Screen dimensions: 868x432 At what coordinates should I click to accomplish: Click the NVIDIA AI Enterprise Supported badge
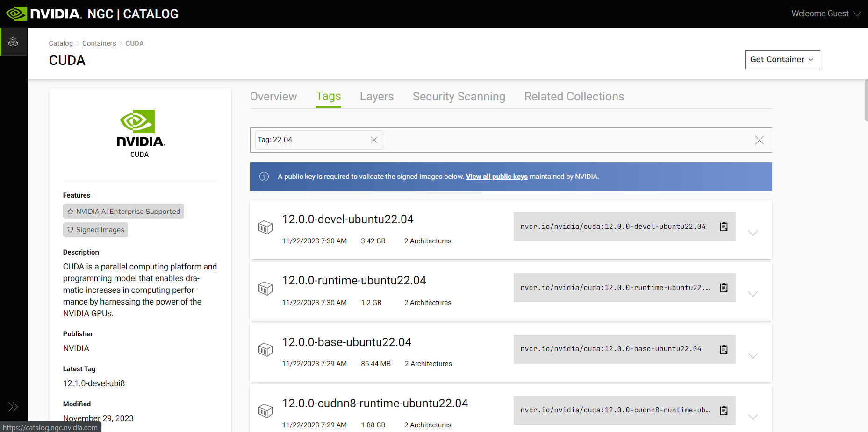coord(123,211)
